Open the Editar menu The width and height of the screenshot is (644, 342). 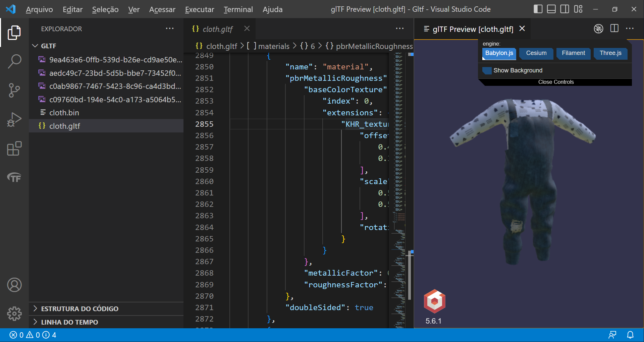(x=72, y=9)
